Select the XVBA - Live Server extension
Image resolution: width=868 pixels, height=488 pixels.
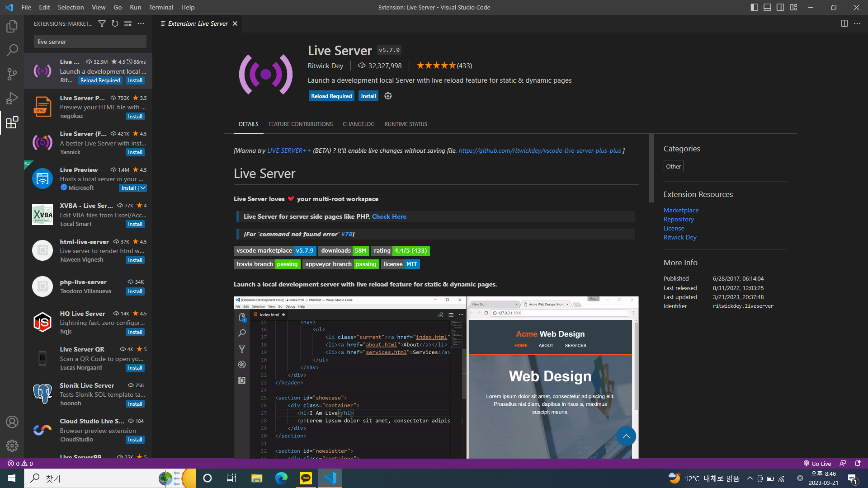[88, 215]
